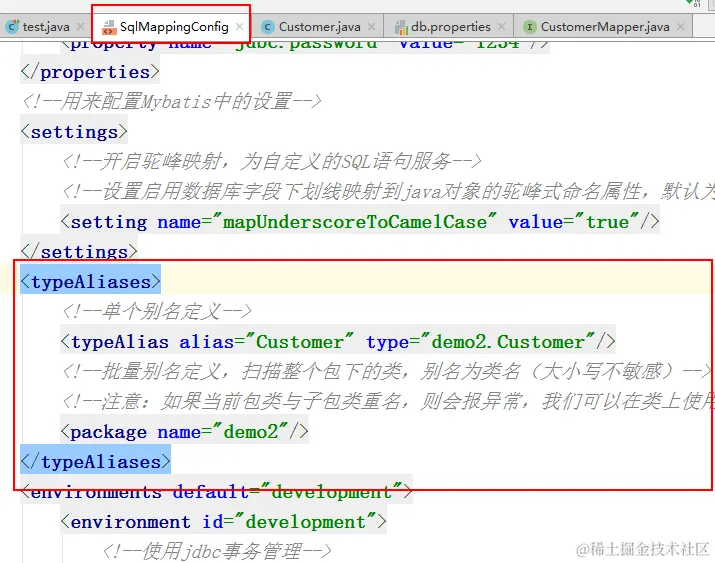Click the alias="Customer" attribute

[x=266, y=342]
